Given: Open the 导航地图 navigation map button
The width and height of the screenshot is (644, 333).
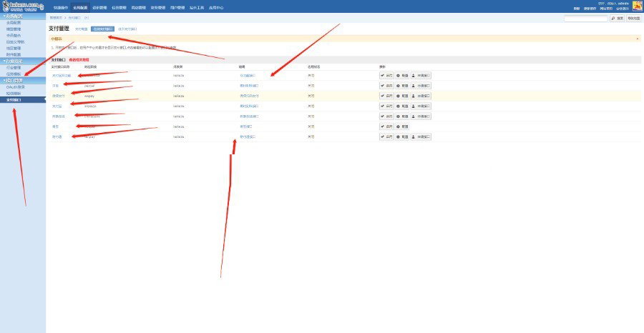Looking at the screenshot, I should tap(633, 19).
